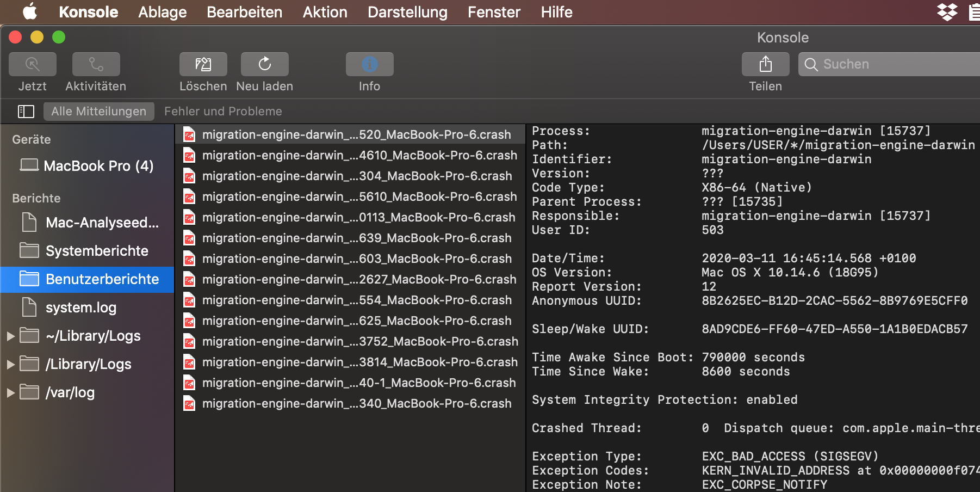Reload logs via the Neu laden icon
This screenshot has height=492, width=980.
tap(264, 64)
